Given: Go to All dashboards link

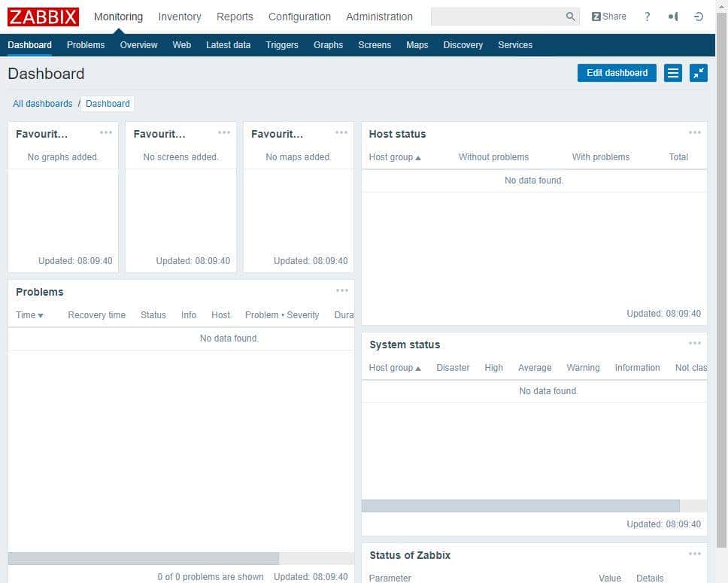Looking at the screenshot, I should coord(43,104).
